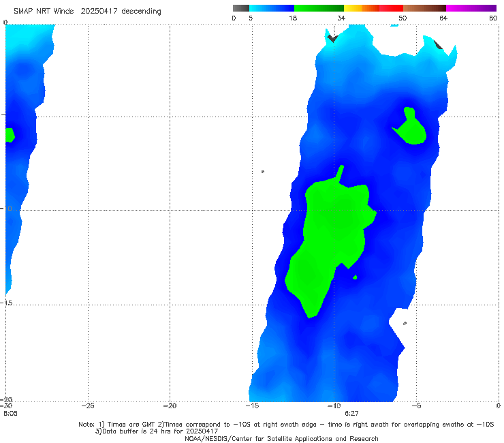Click the magenta-purple segment of the color bar
The height and width of the screenshot is (443, 504).
tap(471, 8)
